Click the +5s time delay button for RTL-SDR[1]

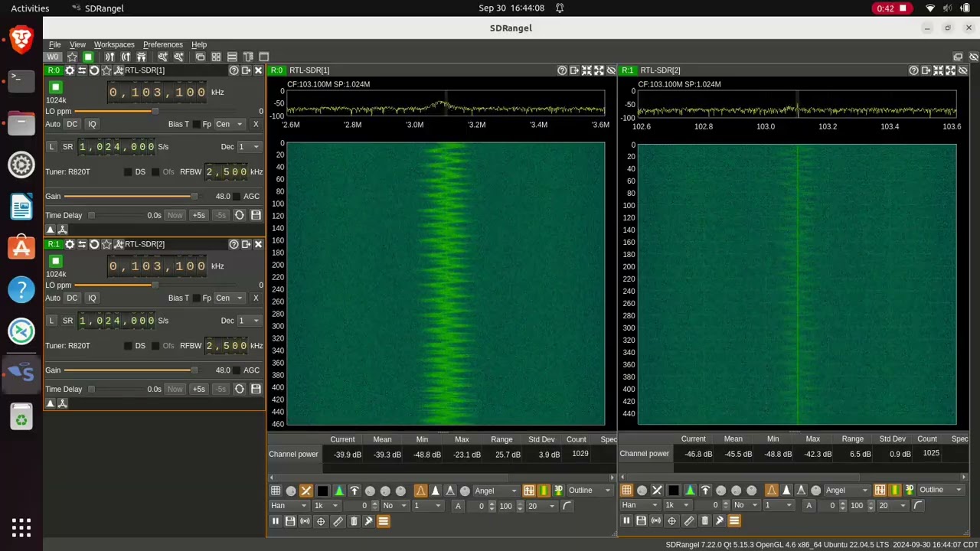tap(199, 216)
